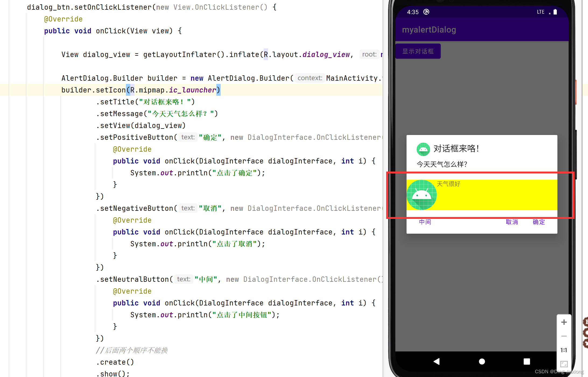This screenshot has width=588, height=377.
Task: Click the string "点击了确定" in println
Action: pyautogui.click(x=234, y=173)
